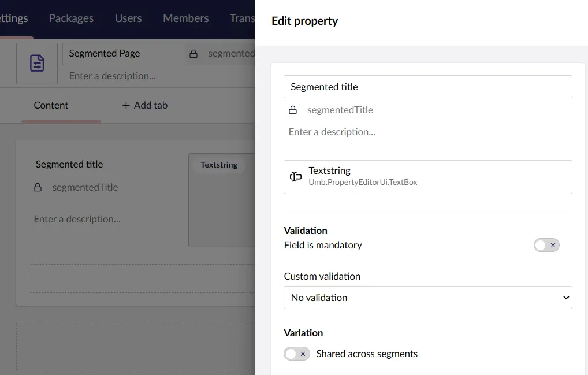
Task: Go to the Users section
Action: [x=128, y=18]
